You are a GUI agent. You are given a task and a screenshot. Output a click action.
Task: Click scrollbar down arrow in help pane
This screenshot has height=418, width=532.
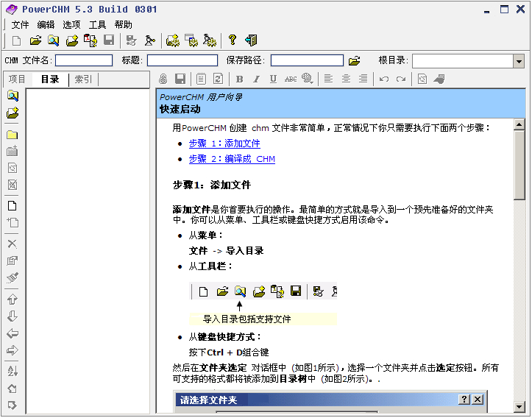point(519,407)
